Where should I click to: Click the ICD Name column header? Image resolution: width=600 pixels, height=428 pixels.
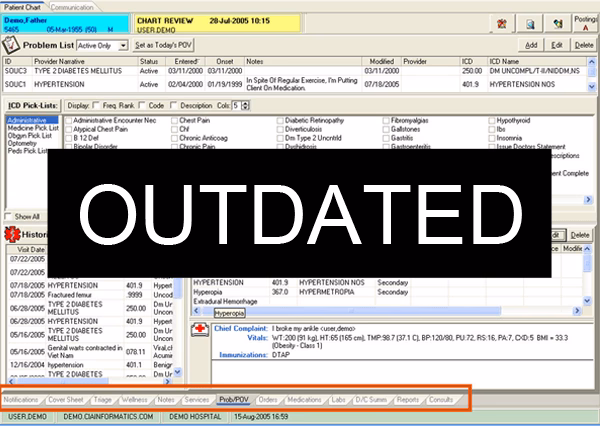click(x=537, y=61)
